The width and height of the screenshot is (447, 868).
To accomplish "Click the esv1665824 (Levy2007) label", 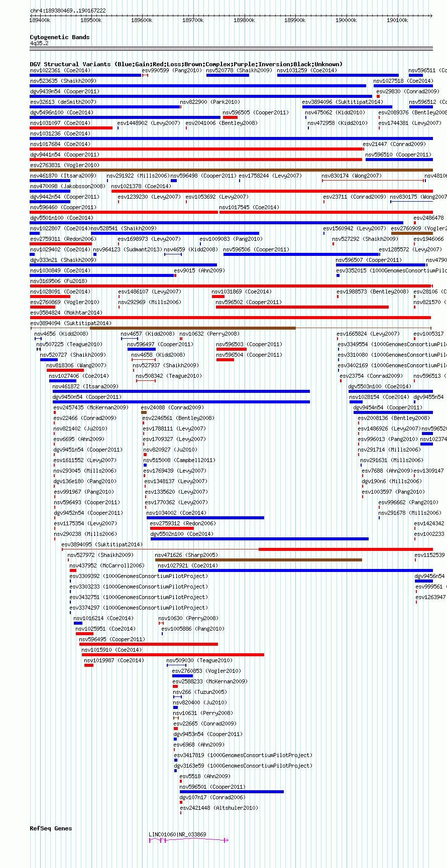I will pyautogui.click(x=369, y=334).
